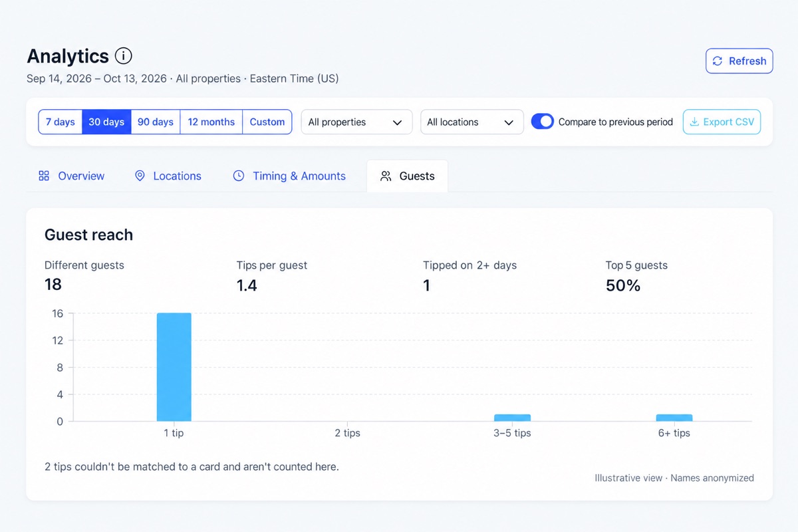
Task: Click the date range subtitle text
Action: [x=183, y=78]
